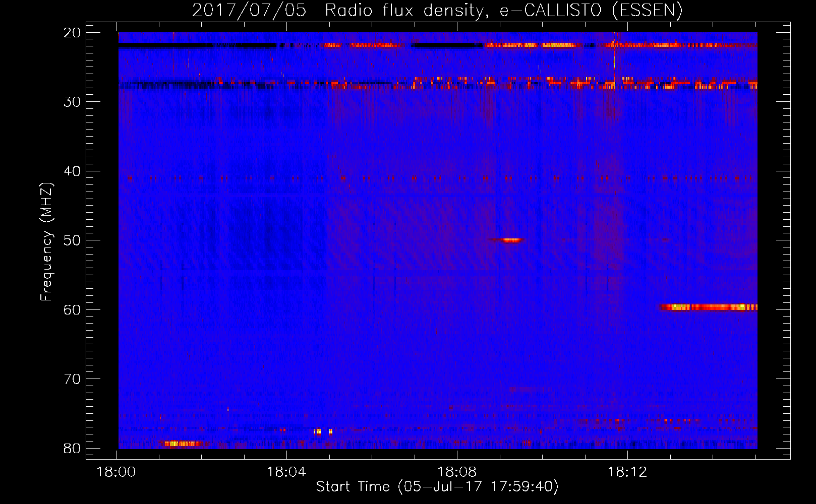The height and width of the screenshot is (504, 816).
Task: Click the 60 frequency tick label
Action: point(72,309)
